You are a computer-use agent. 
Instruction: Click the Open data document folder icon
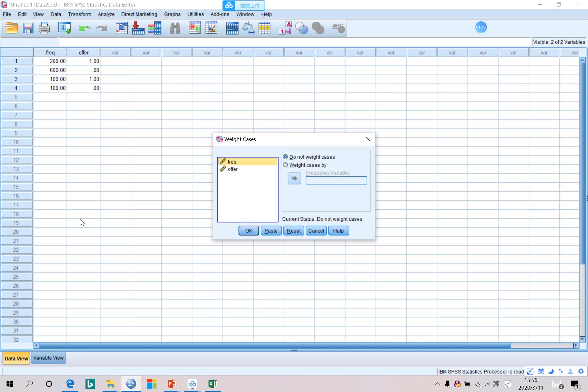(12, 28)
